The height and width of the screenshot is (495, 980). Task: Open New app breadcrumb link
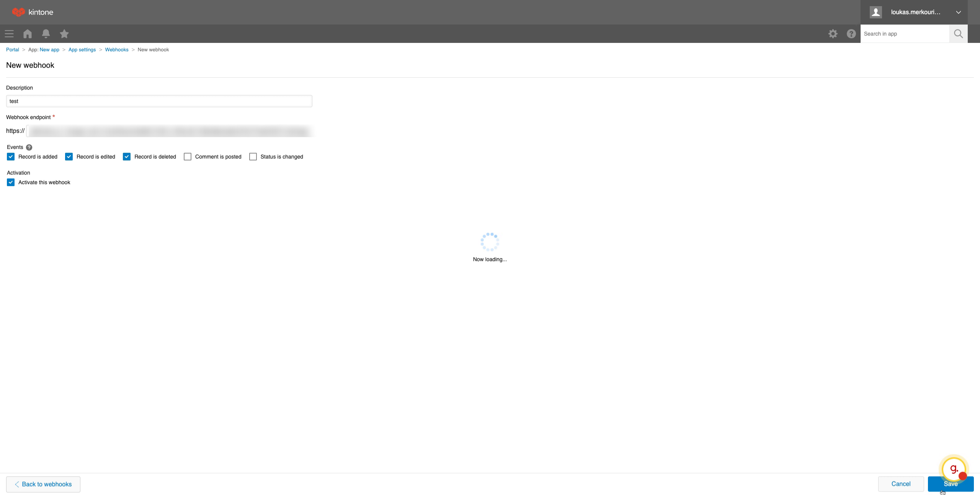coord(49,50)
